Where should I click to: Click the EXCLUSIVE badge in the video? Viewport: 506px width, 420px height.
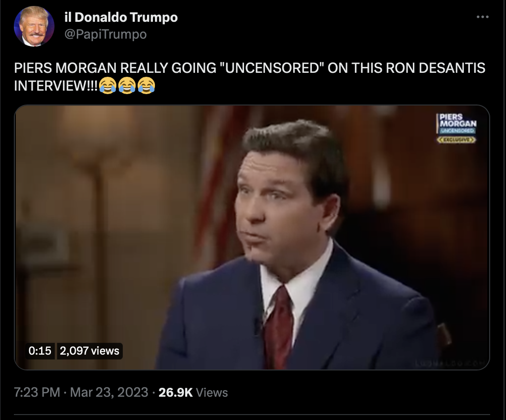[456, 140]
